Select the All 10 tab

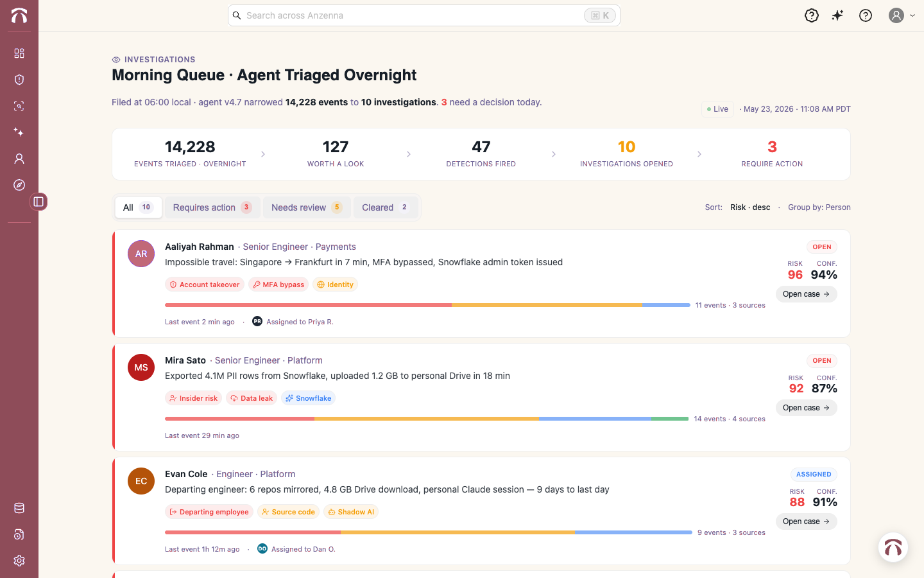(x=138, y=207)
